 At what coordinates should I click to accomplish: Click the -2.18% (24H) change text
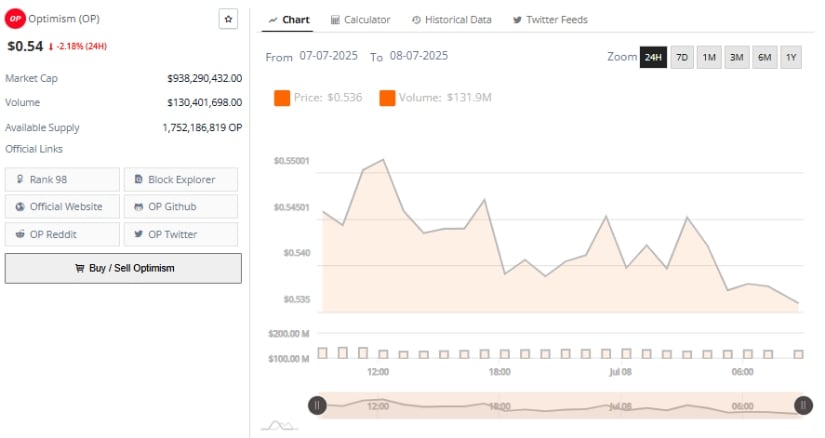click(x=82, y=46)
